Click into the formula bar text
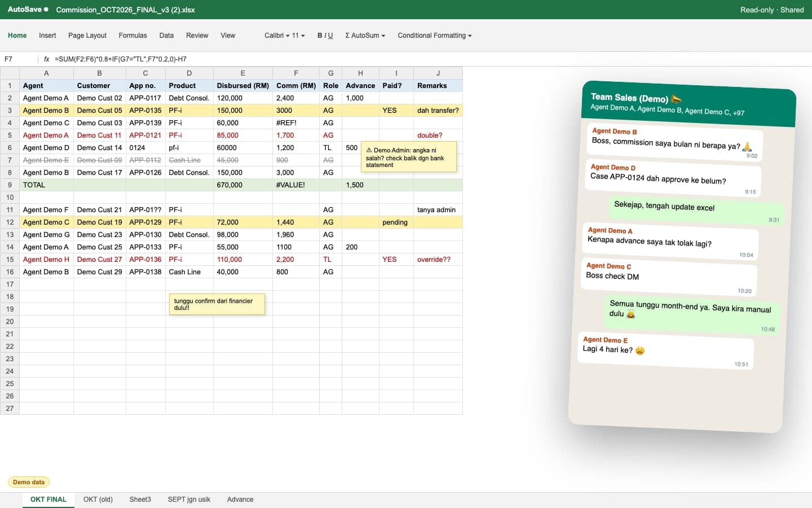The height and width of the screenshot is (508, 812). 121,59
